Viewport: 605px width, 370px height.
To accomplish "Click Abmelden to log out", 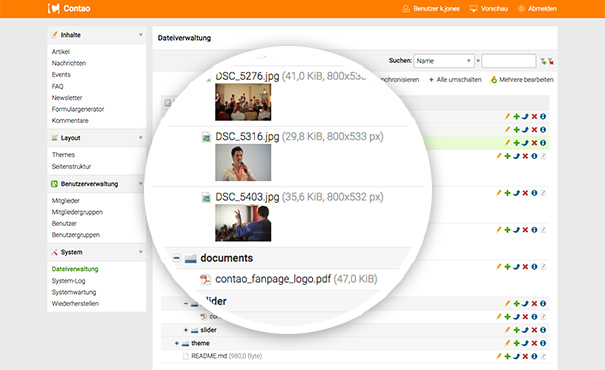I will [537, 8].
